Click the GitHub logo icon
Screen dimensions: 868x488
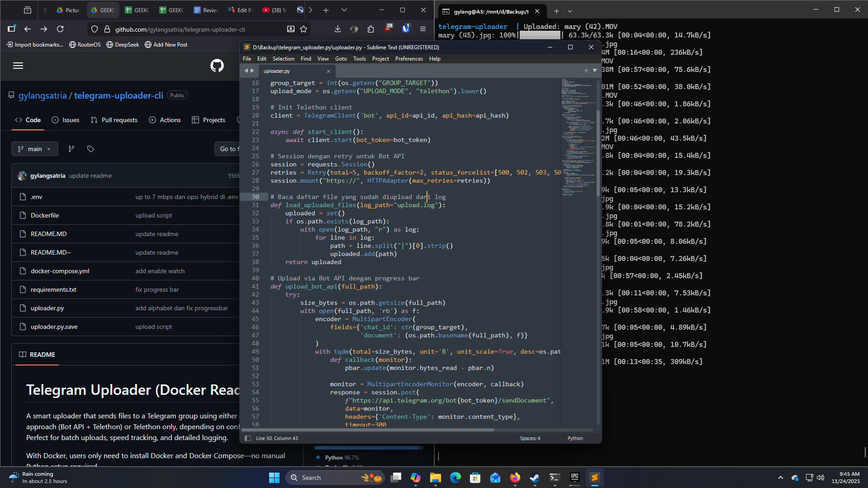click(x=217, y=66)
